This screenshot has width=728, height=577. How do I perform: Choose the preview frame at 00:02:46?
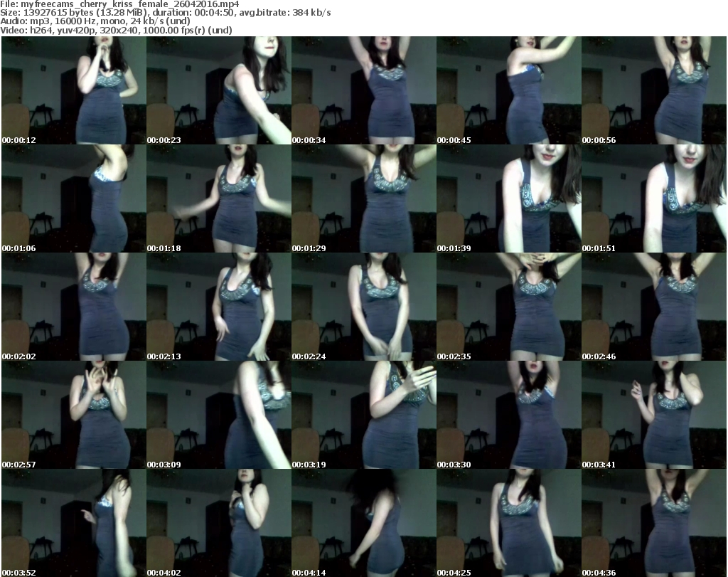tap(654, 307)
